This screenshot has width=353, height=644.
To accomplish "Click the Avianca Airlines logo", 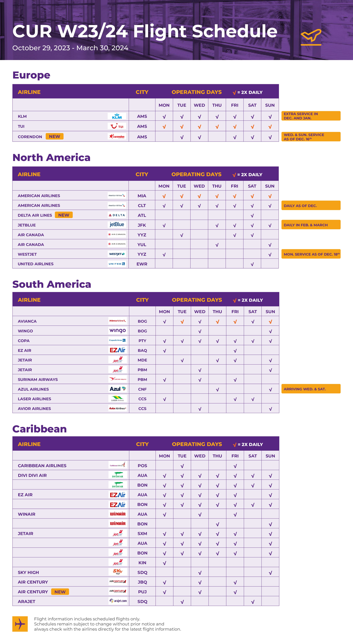I will pyautogui.click(x=118, y=321).
